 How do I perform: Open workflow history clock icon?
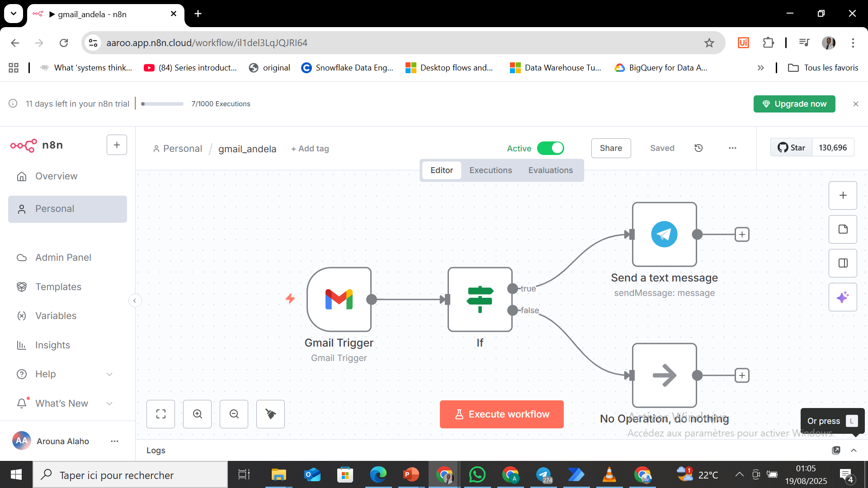click(698, 148)
